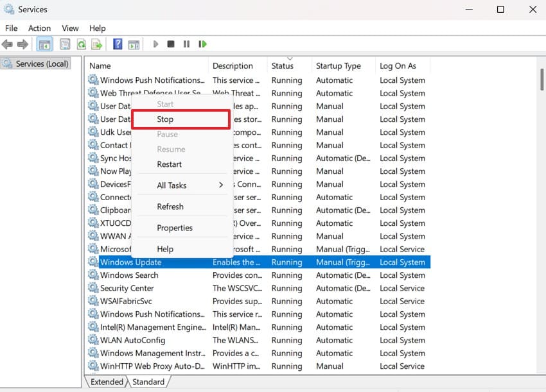
Task: Toggle the Show/Hide Action Pane icon
Action: tap(134, 44)
